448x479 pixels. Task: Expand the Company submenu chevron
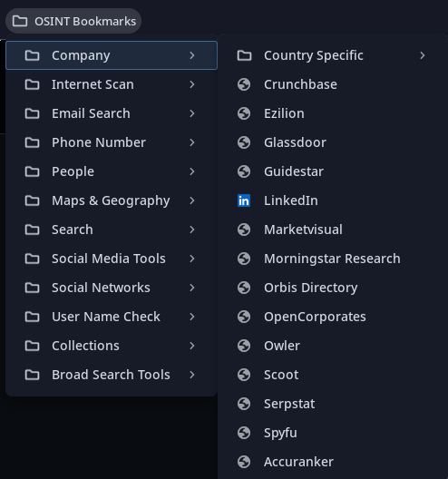(192, 55)
